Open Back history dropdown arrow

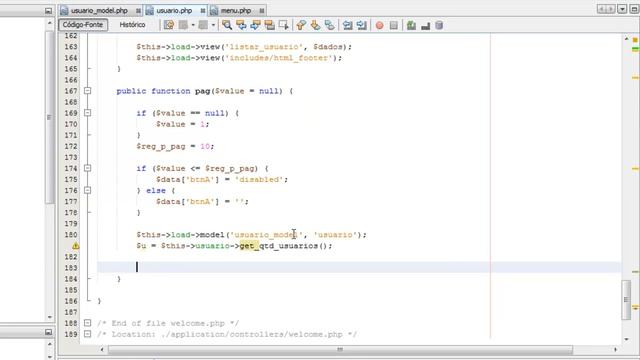193,25
